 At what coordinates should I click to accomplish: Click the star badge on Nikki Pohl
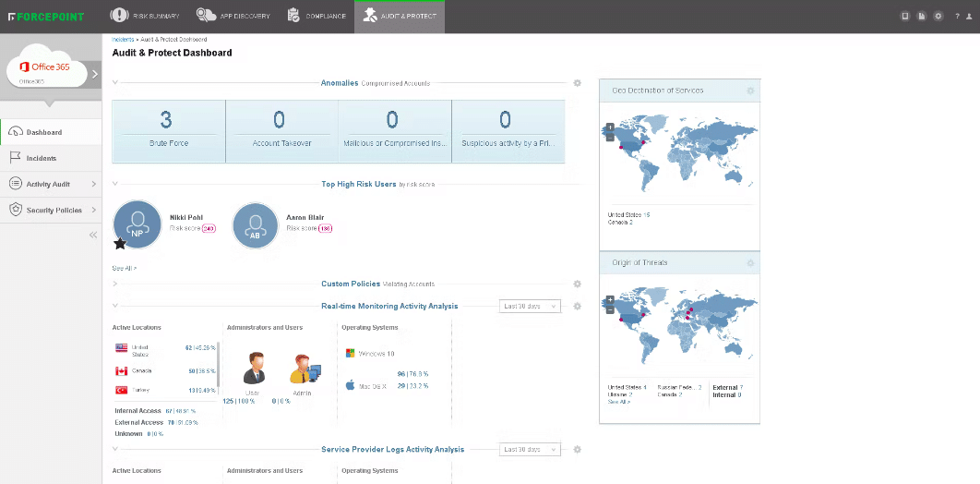tap(120, 244)
